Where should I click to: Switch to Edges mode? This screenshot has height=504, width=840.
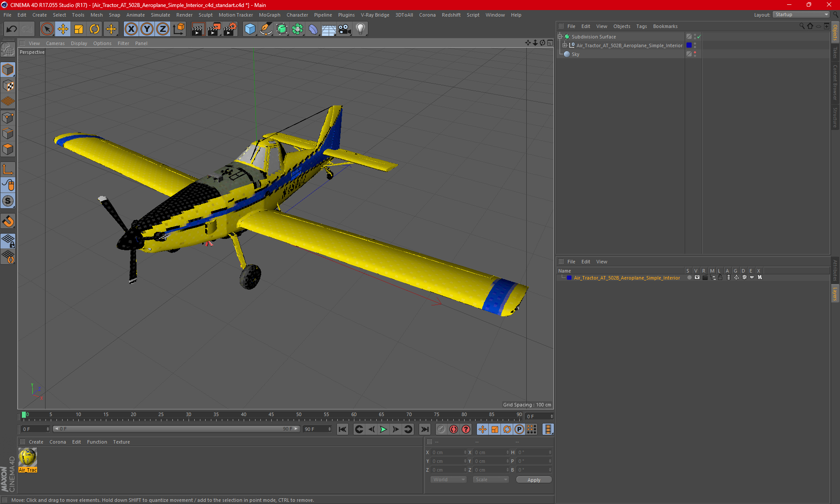[8, 133]
